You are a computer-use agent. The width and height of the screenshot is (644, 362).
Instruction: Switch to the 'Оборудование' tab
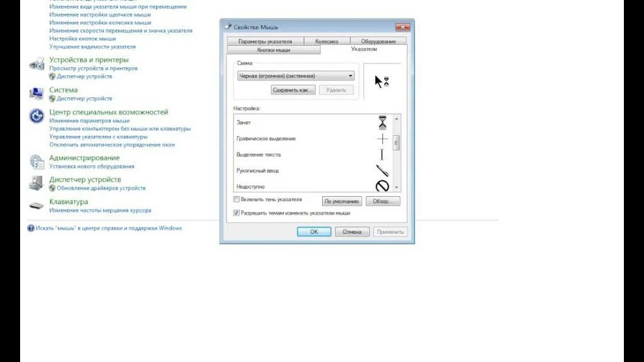[x=378, y=41]
